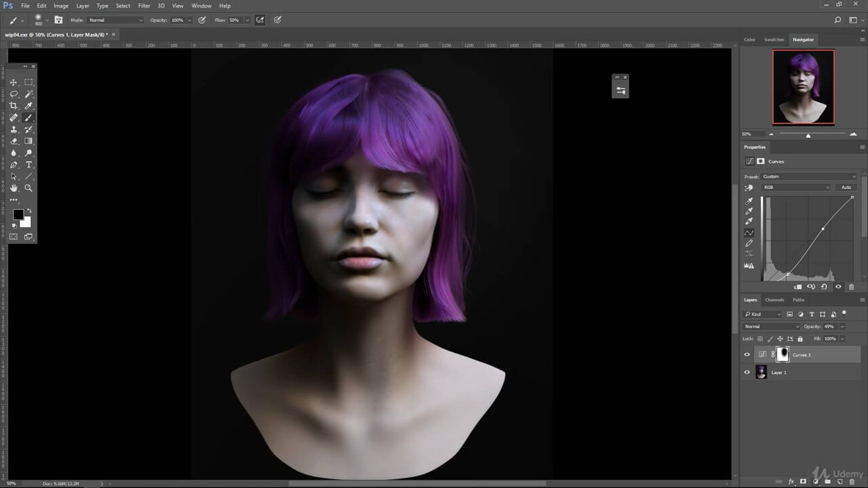Delete the Curves adjustment with trash icon

tap(852, 287)
